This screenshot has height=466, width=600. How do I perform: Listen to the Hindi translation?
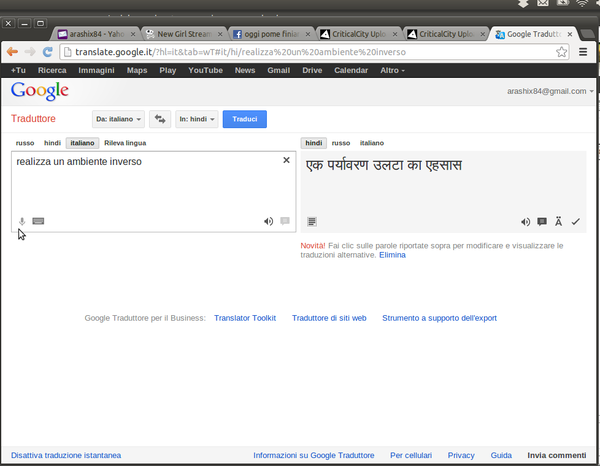click(525, 222)
